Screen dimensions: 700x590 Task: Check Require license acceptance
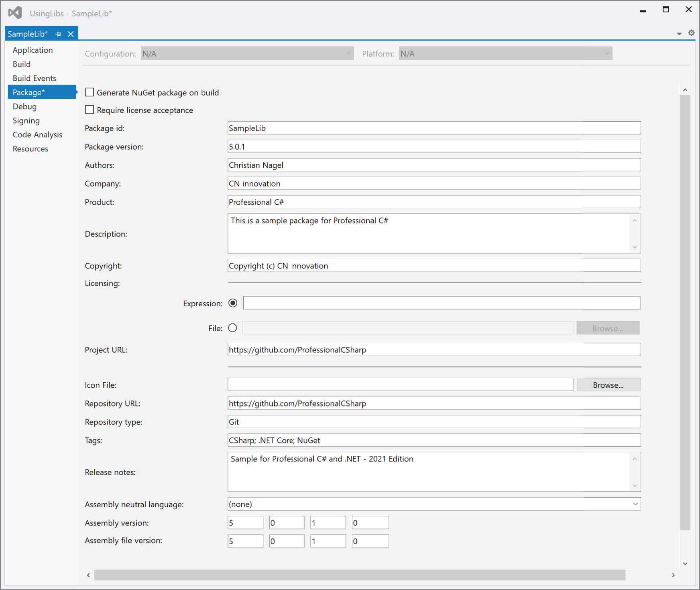tap(89, 110)
